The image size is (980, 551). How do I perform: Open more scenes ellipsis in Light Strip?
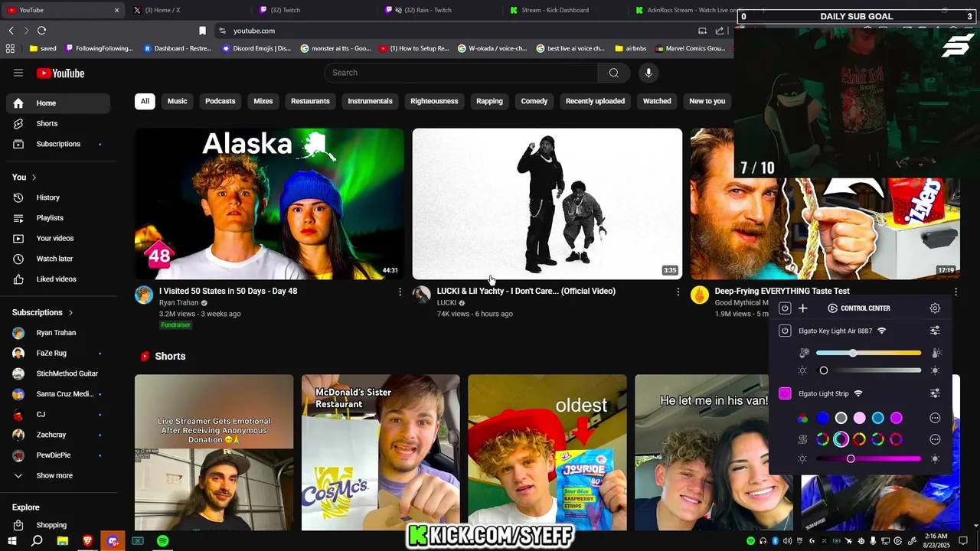pos(935,439)
